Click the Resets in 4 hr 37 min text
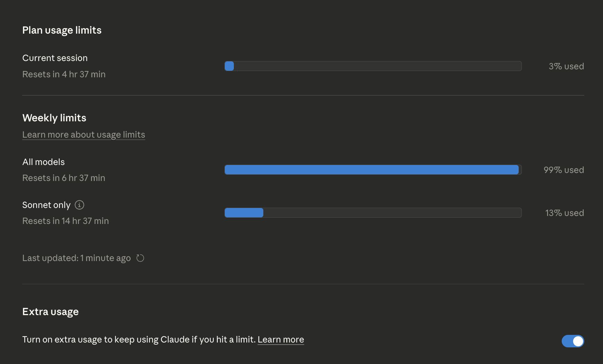 pyautogui.click(x=64, y=74)
